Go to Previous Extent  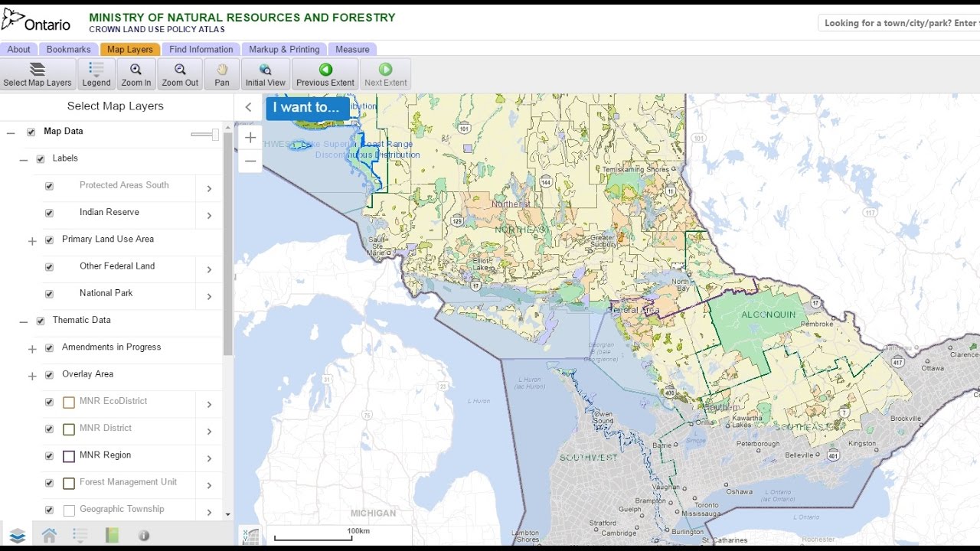(325, 74)
